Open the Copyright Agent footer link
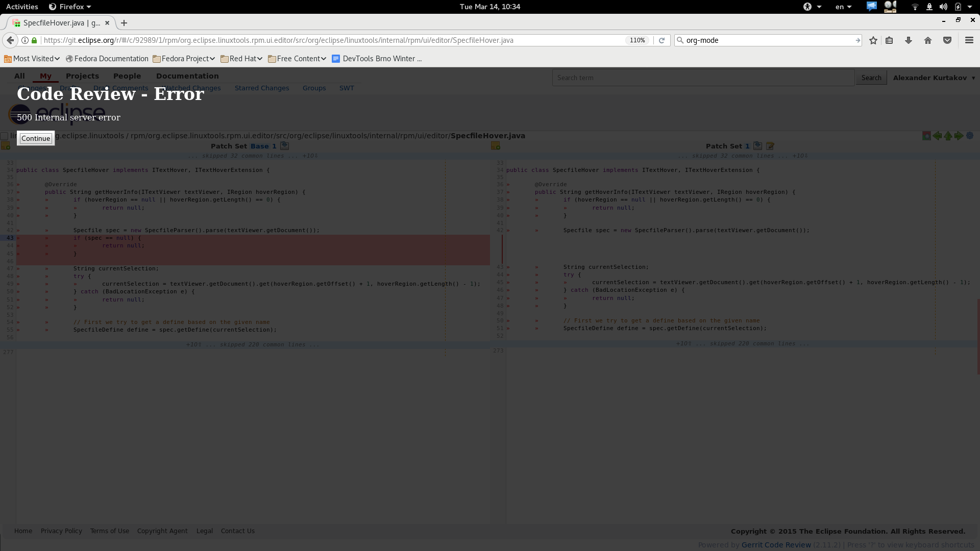 click(x=162, y=531)
